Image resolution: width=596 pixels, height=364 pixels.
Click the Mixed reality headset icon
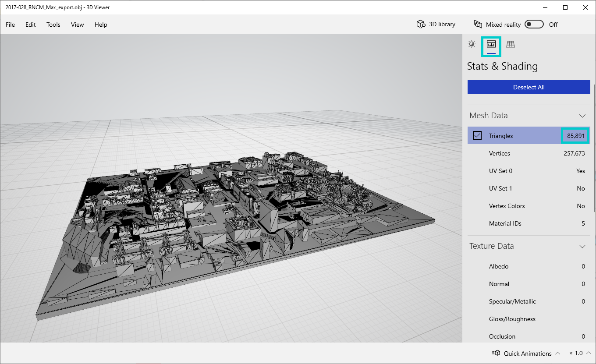point(478,25)
